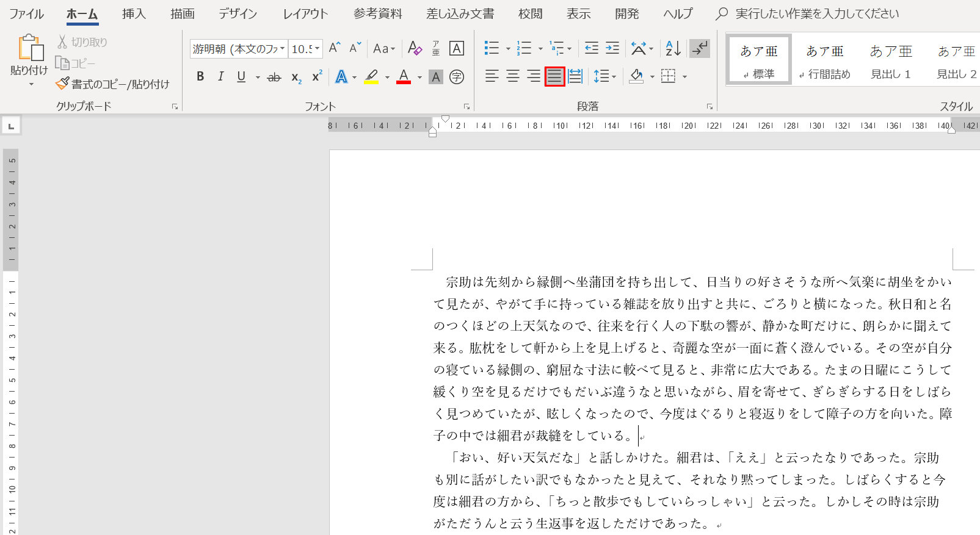This screenshot has width=980, height=535.
Task: Toggle Justify (両端揃え) alignment
Action: (x=554, y=76)
